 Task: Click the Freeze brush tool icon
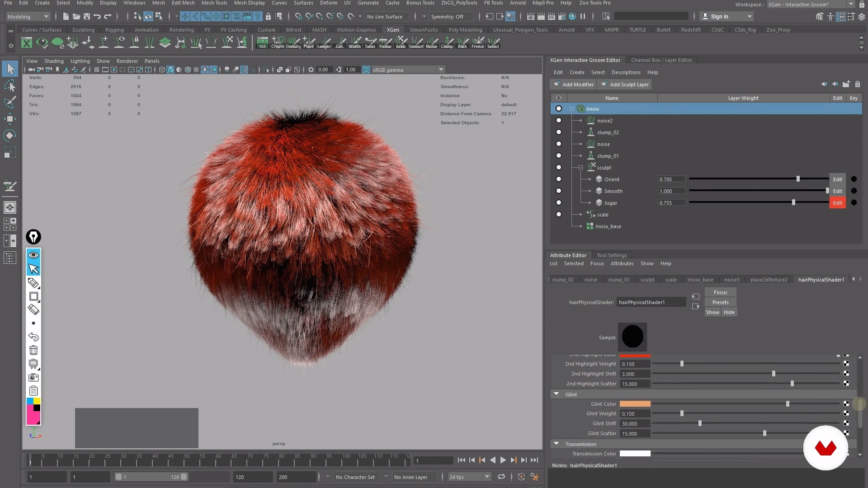(x=477, y=42)
